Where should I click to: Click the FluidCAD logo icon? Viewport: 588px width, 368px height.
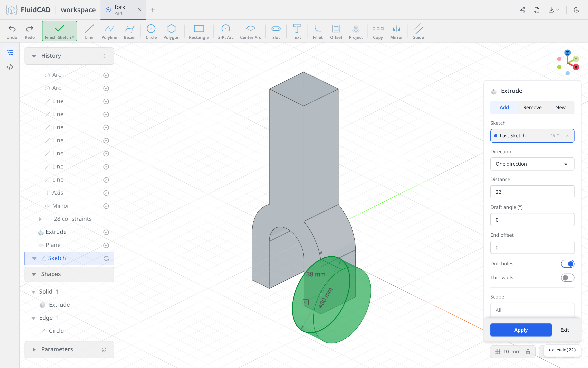tap(11, 10)
